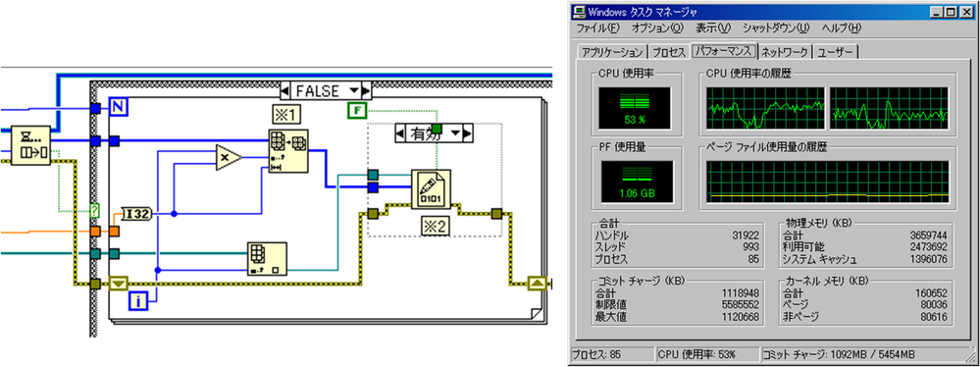The height and width of the screenshot is (367, 980).
Task: Click the page file usage history graph
Action: tap(828, 182)
